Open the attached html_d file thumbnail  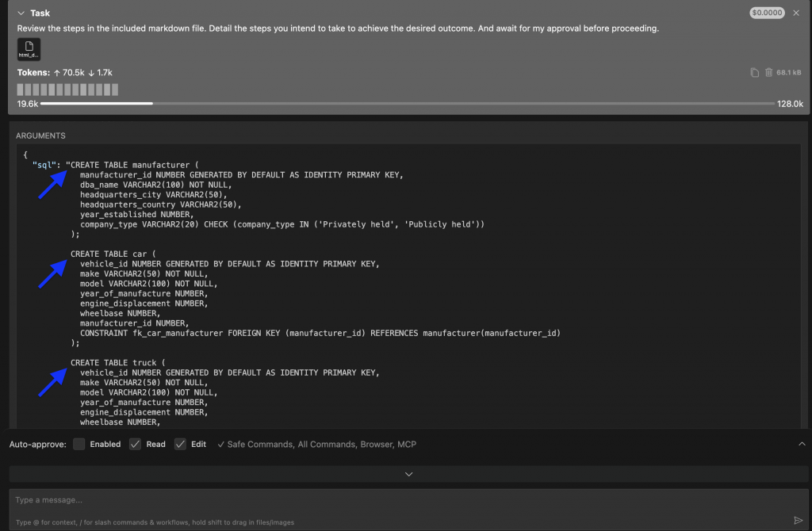(x=29, y=48)
